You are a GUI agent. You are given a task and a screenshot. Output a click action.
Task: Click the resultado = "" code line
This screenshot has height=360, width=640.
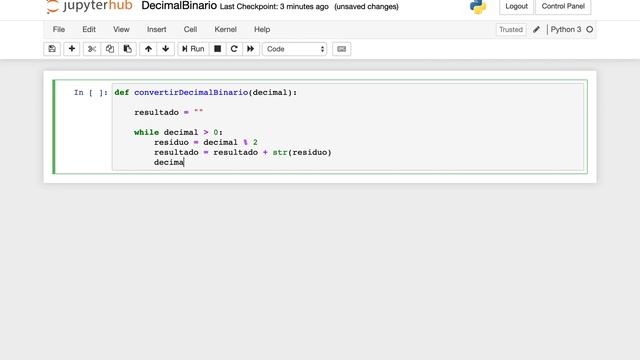[169, 112]
